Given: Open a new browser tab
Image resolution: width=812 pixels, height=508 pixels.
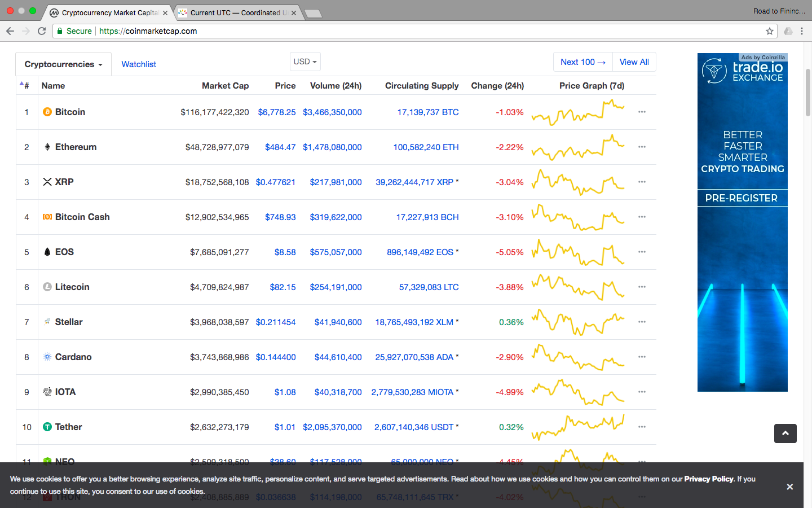Looking at the screenshot, I should click(313, 14).
